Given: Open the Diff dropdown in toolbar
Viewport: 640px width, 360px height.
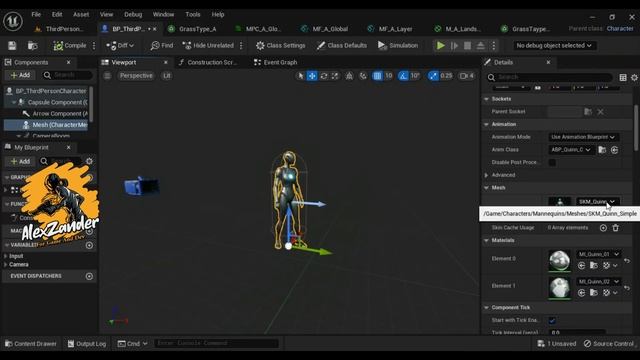Looking at the screenshot, I should point(120,45).
